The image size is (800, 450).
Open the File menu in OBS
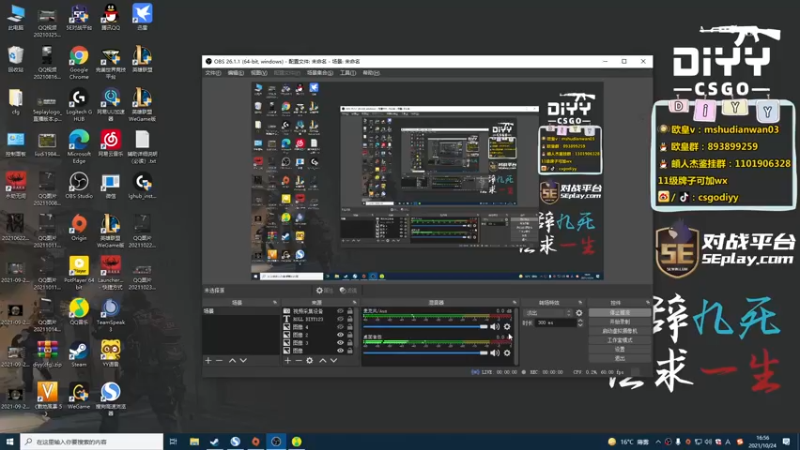213,73
